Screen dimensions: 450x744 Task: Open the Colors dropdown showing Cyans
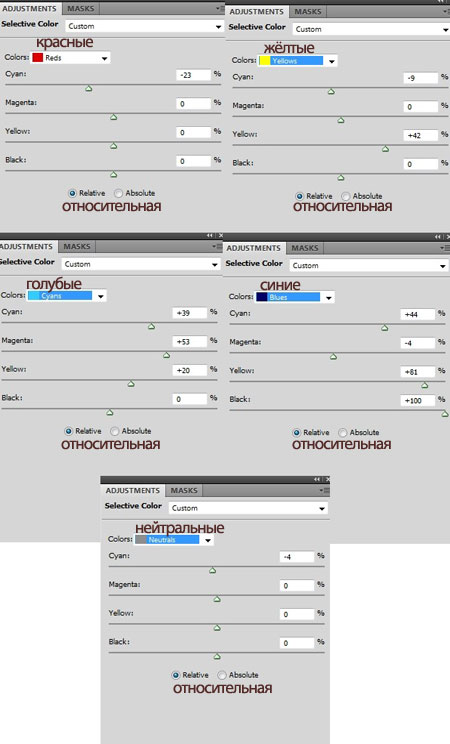click(x=66, y=296)
